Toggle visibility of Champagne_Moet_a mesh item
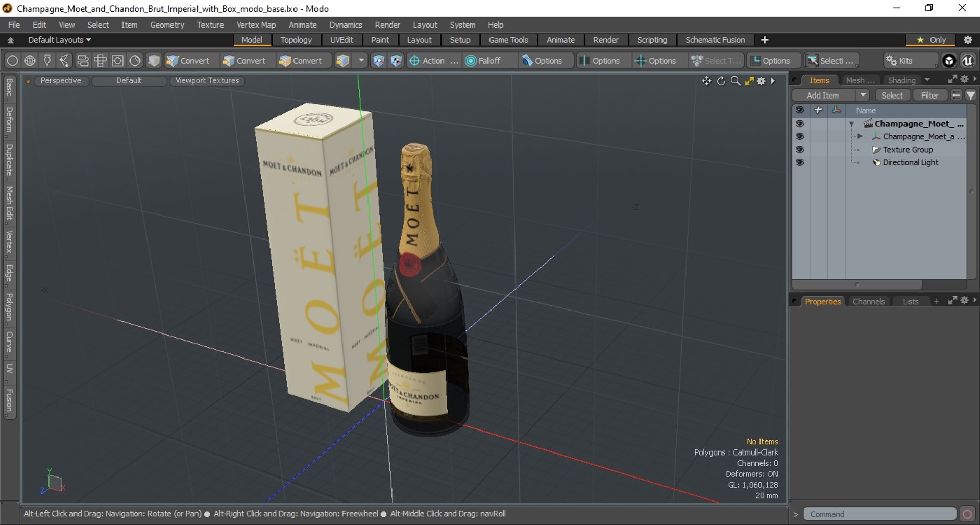 pos(799,137)
